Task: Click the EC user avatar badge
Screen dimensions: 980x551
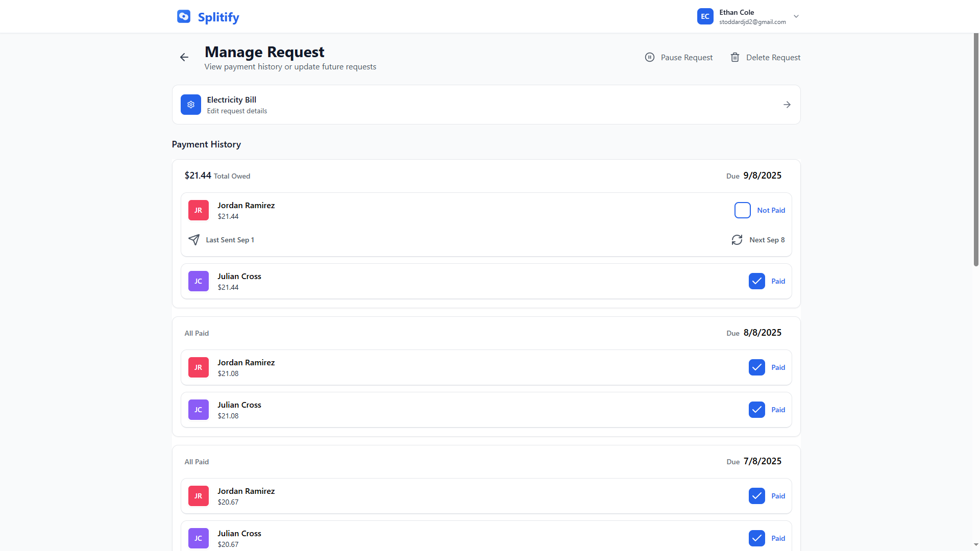Action: click(705, 16)
